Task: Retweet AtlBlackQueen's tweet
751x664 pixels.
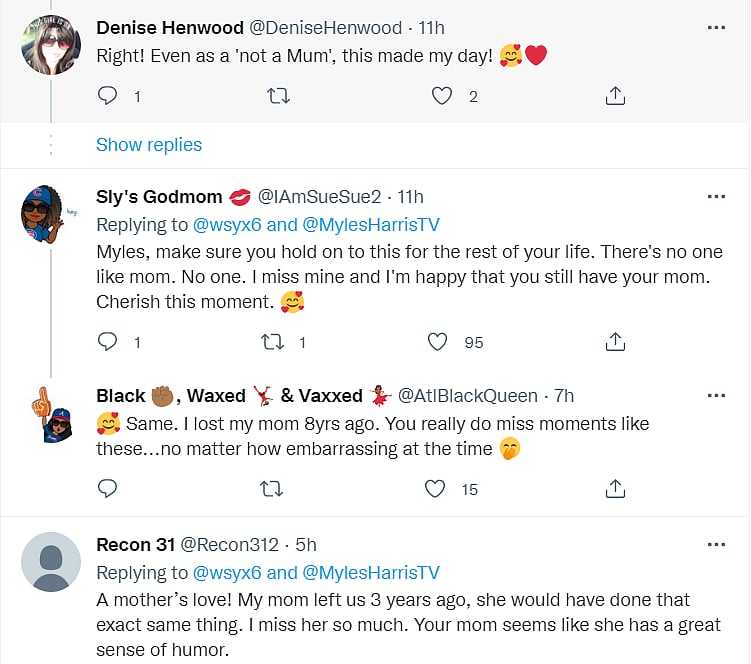Action: point(272,488)
